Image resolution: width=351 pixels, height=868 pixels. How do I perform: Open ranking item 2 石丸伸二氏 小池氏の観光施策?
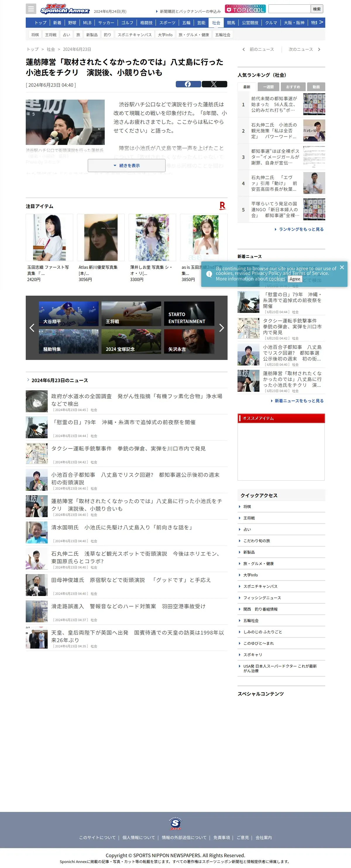(281, 131)
